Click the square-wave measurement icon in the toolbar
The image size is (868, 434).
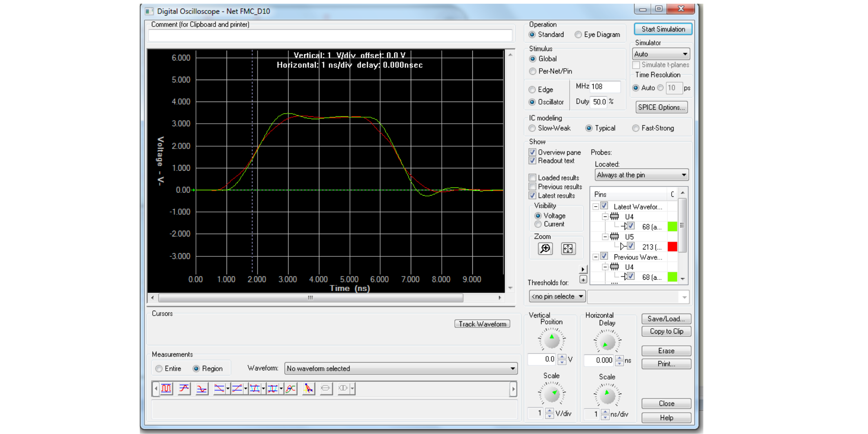[166, 388]
